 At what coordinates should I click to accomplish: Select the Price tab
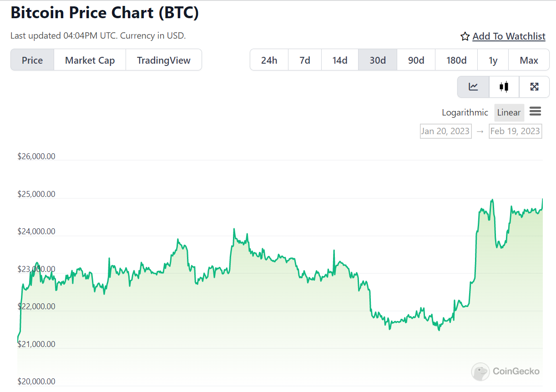point(32,60)
